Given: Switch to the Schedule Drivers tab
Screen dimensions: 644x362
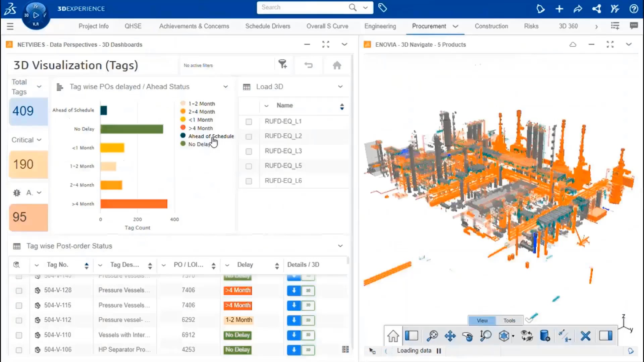Looking at the screenshot, I should coord(267,26).
